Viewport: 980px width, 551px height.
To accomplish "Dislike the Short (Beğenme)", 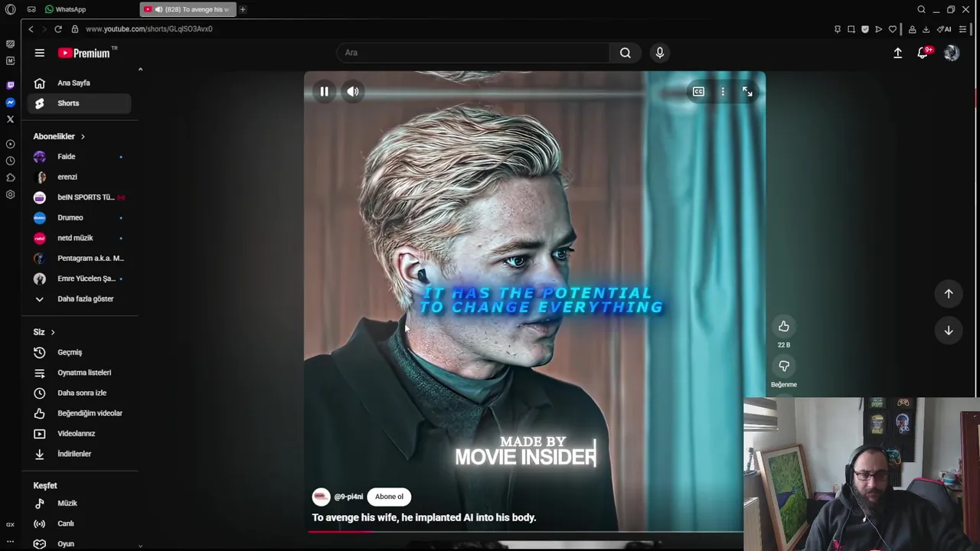I will [x=783, y=366].
